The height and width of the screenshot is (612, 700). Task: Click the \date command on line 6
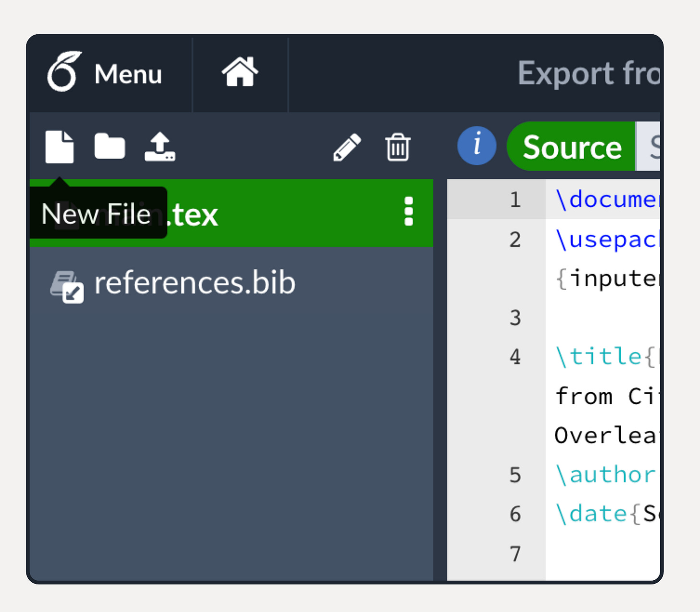(x=591, y=514)
